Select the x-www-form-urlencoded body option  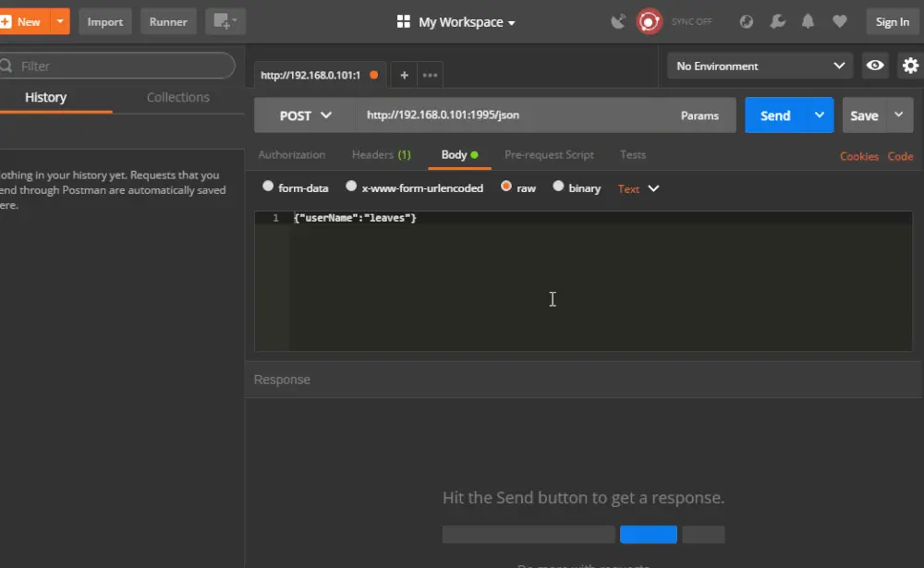click(351, 187)
